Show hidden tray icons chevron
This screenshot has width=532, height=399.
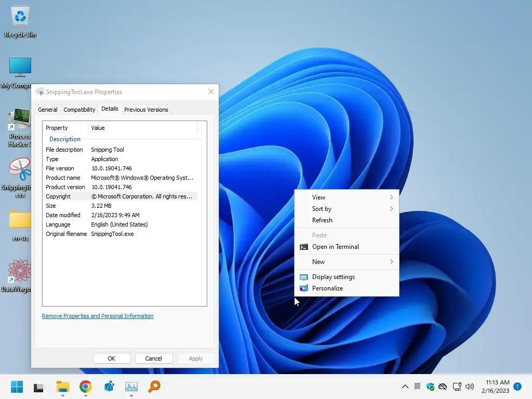pos(405,387)
